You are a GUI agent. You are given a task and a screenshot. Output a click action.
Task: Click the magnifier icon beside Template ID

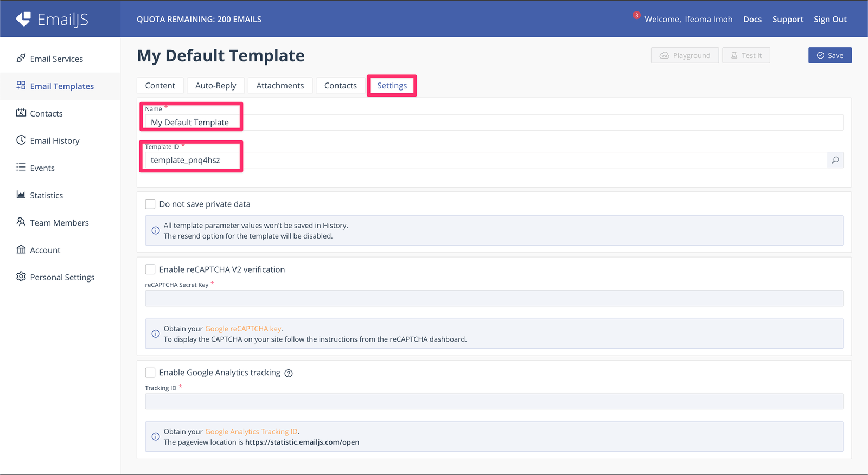coord(835,160)
